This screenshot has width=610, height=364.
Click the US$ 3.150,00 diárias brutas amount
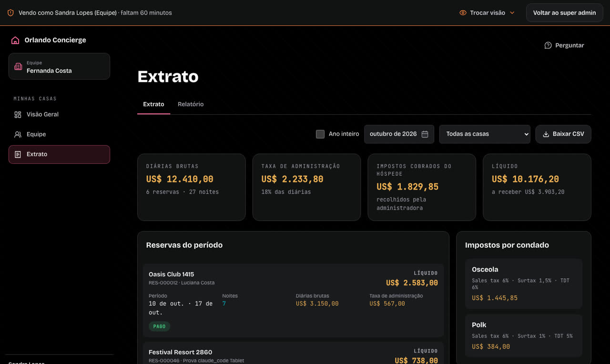pyautogui.click(x=317, y=304)
